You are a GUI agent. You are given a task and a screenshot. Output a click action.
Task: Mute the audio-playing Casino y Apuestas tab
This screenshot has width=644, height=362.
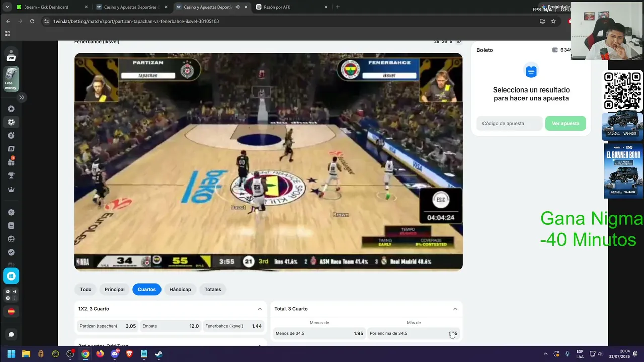click(x=237, y=7)
